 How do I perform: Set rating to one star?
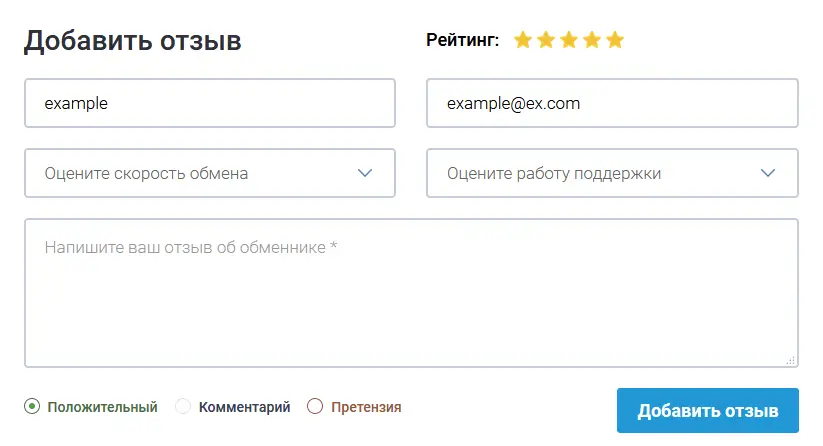coord(522,40)
